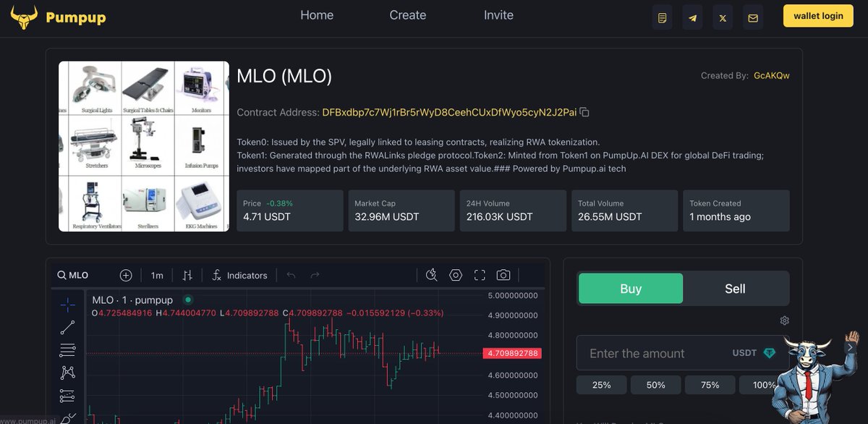Click the 4.709892788 current price label
Image resolution: width=868 pixels, height=424 pixels.
[512, 353]
